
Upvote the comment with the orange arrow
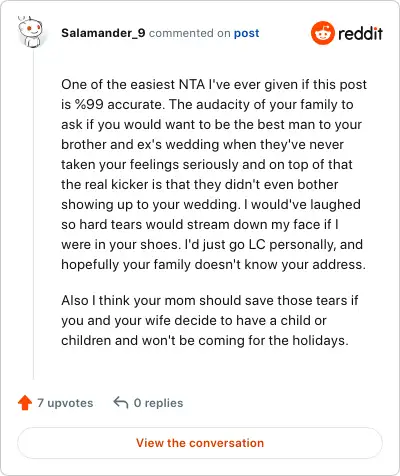pyautogui.click(x=25, y=403)
